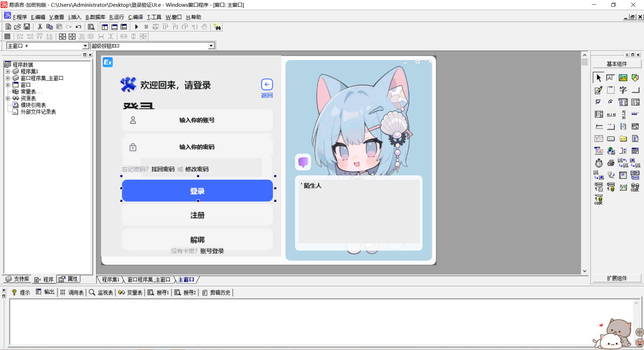The height and width of the screenshot is (350, 644).
Task: Open the R.运行 menu
Action: [116, 17]
